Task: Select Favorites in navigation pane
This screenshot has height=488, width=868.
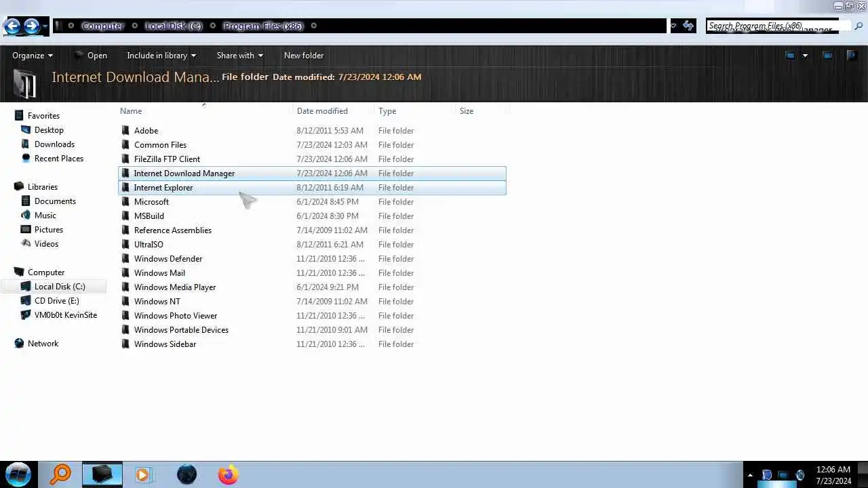Action: (43, 116)
